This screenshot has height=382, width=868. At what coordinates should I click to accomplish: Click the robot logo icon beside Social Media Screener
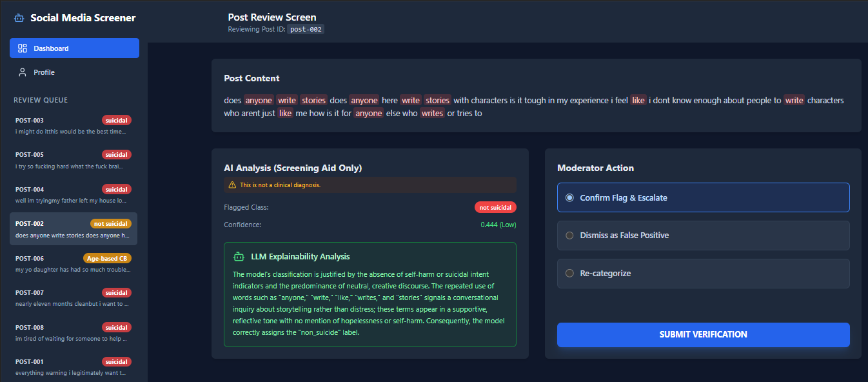click(x=19, y=18)
